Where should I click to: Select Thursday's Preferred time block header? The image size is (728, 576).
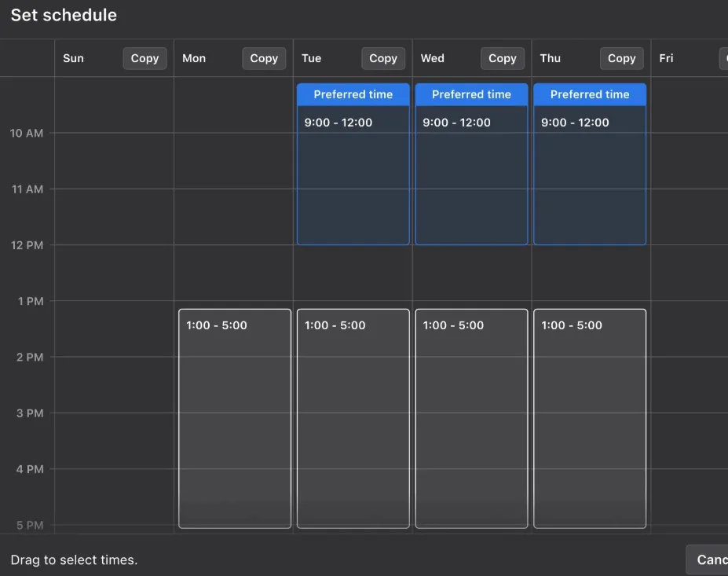[590, 94]
